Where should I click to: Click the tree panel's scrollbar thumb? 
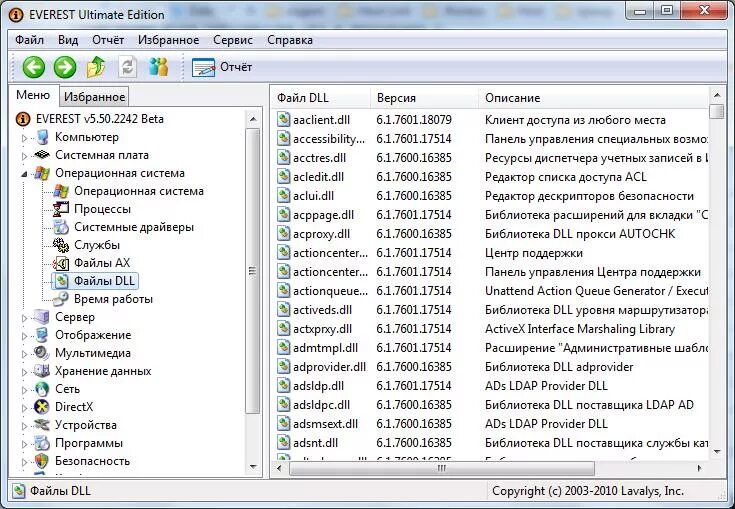coord(253,271)
